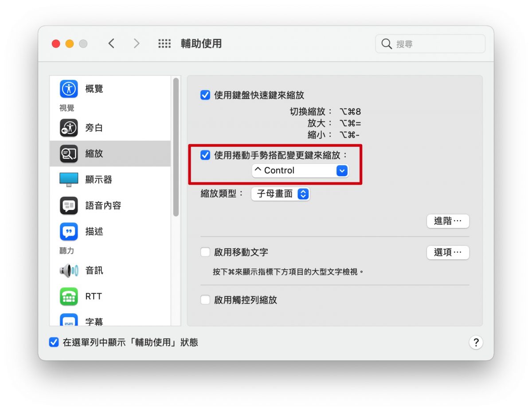Open the 縮放類型 子母畫面 dropdown

pos(280,194)
